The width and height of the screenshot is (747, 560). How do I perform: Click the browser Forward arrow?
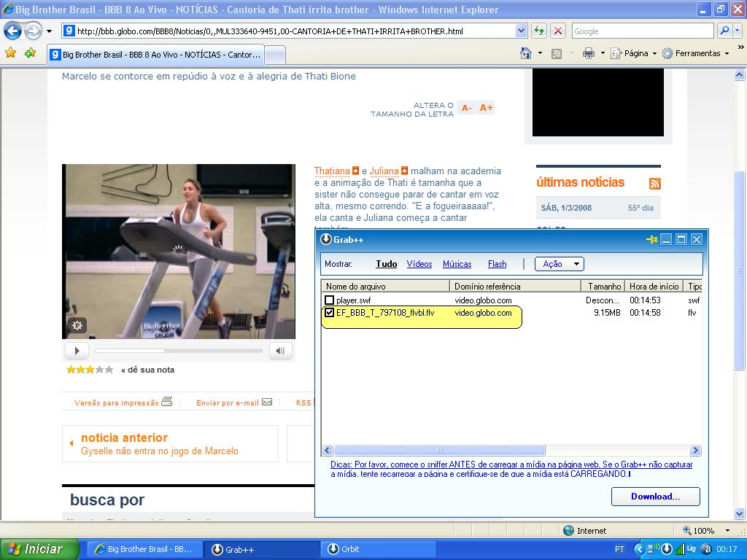[x=33, y=31]
